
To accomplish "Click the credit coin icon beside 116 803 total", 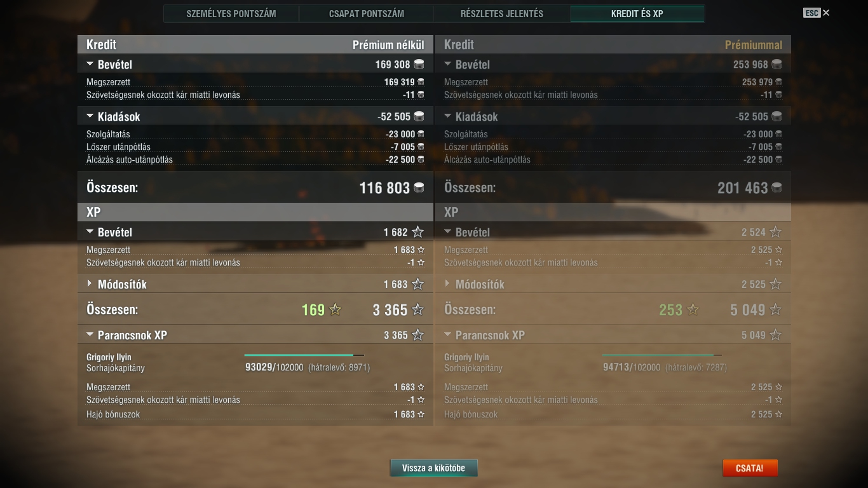I will pyautogui.click(x=419, y=187).
